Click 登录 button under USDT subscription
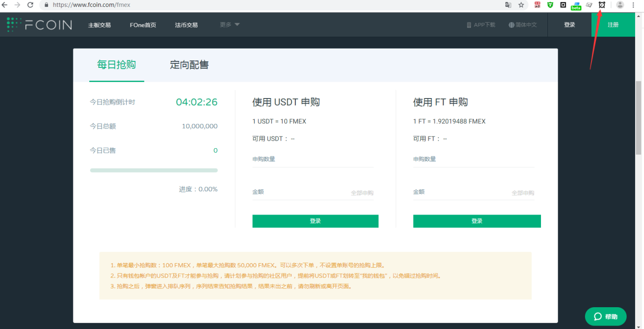The image size is (644, 329). point(316,221)
